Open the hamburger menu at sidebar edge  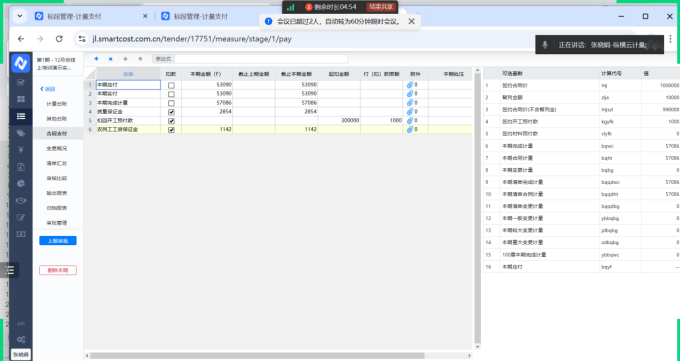10,270
